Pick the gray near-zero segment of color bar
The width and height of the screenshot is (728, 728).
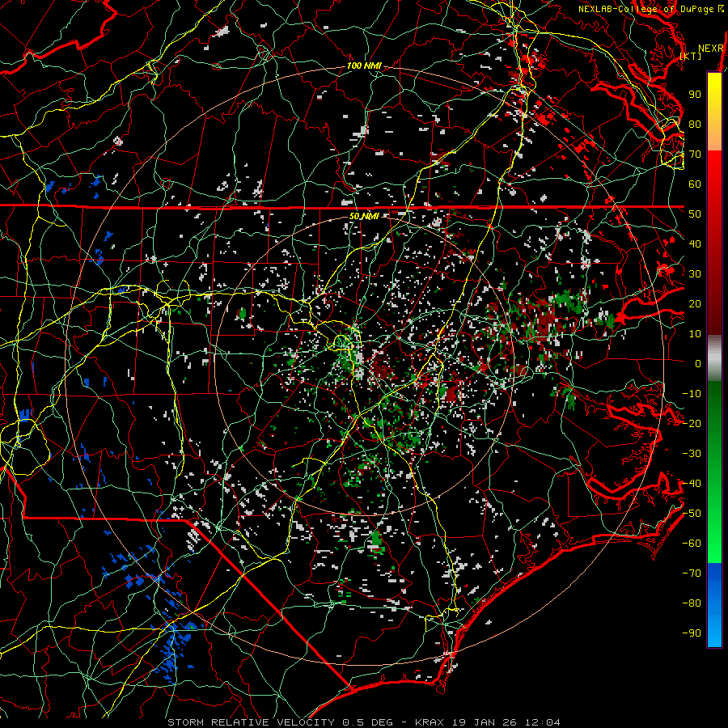pos(714,358)
